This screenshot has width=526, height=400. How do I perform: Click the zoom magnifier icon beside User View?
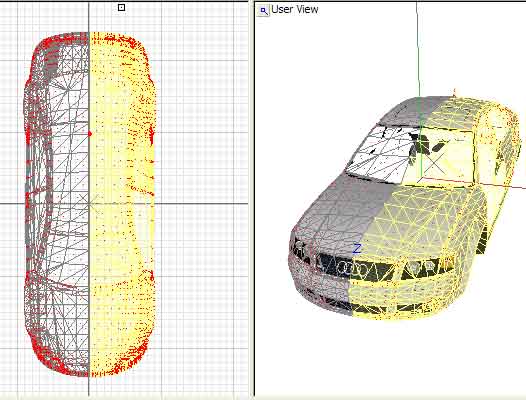click(x=263, y=11)
